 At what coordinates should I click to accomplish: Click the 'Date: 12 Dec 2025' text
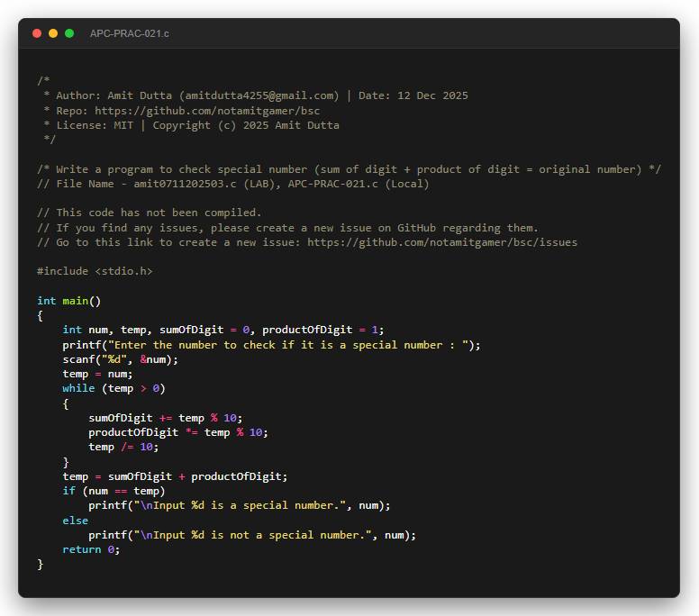coord(413,95)
